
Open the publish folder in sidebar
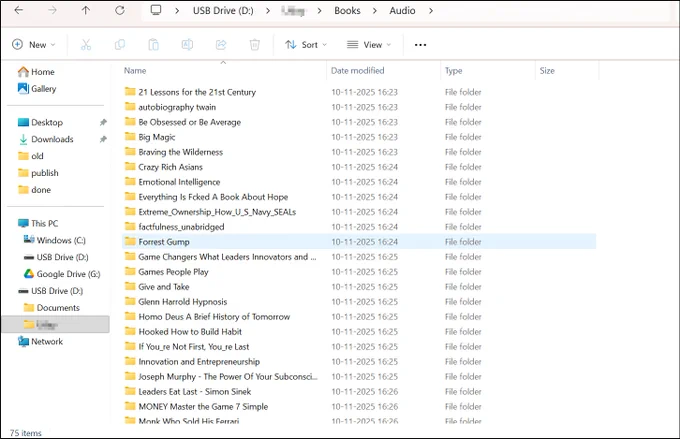38,173
